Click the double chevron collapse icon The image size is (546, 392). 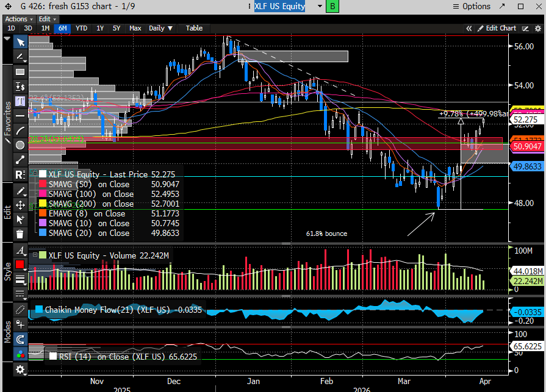point(469,29)
